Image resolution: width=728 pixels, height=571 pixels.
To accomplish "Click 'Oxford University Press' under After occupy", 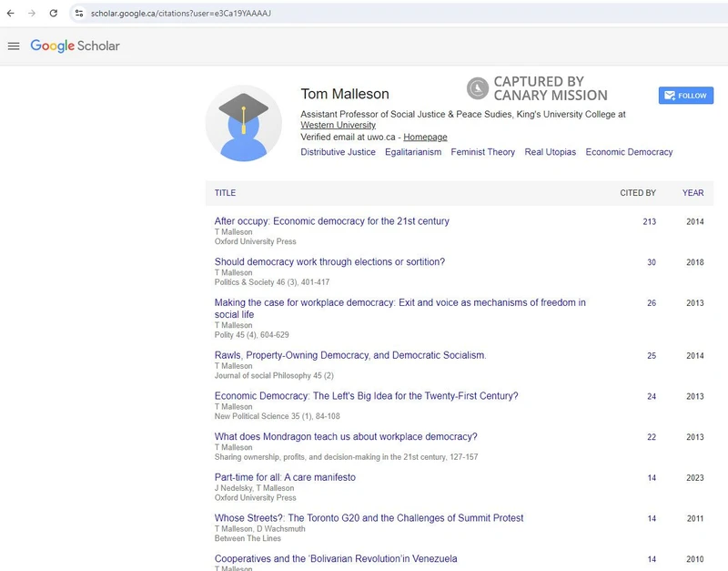I will pyautogui.click(x=255, y=241).
